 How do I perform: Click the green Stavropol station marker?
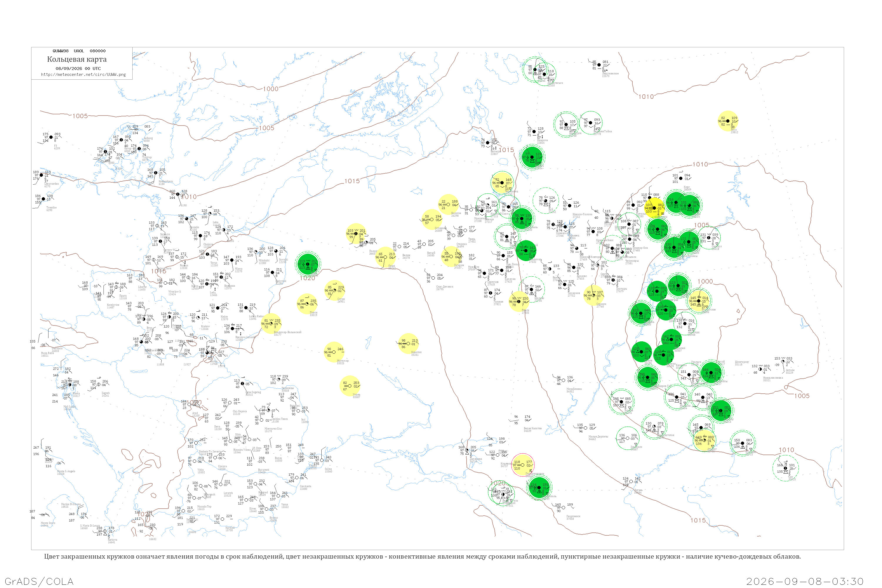539,487
